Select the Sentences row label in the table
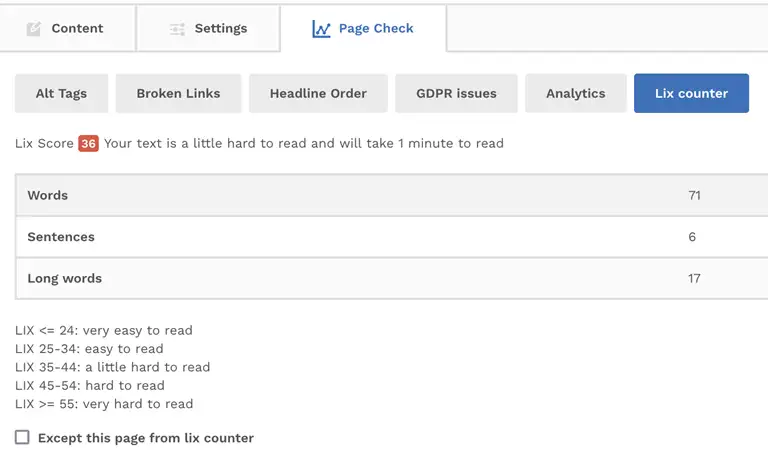 click(61, 238)
